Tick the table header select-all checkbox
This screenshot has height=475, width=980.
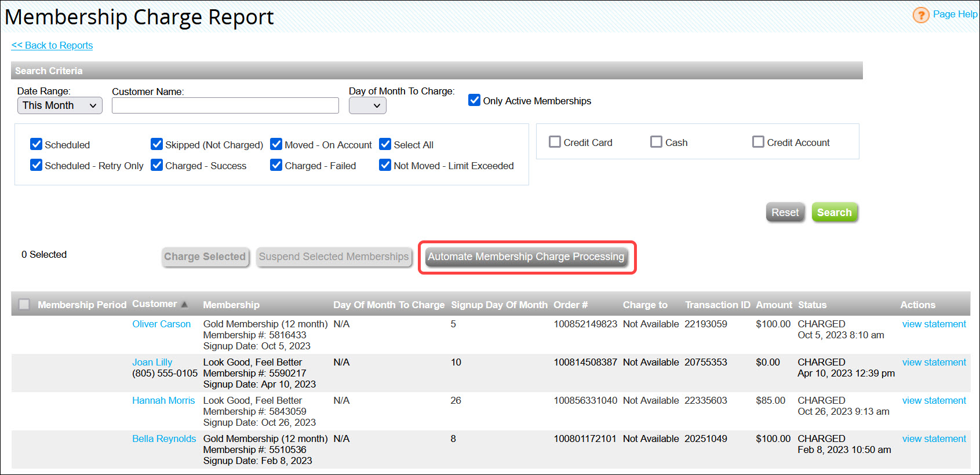tap(24, 304)
